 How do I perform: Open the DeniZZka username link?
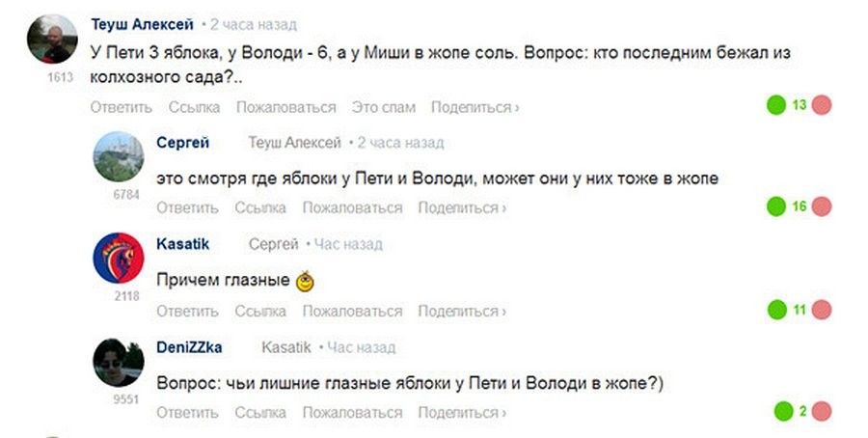(x=188, y=347)
